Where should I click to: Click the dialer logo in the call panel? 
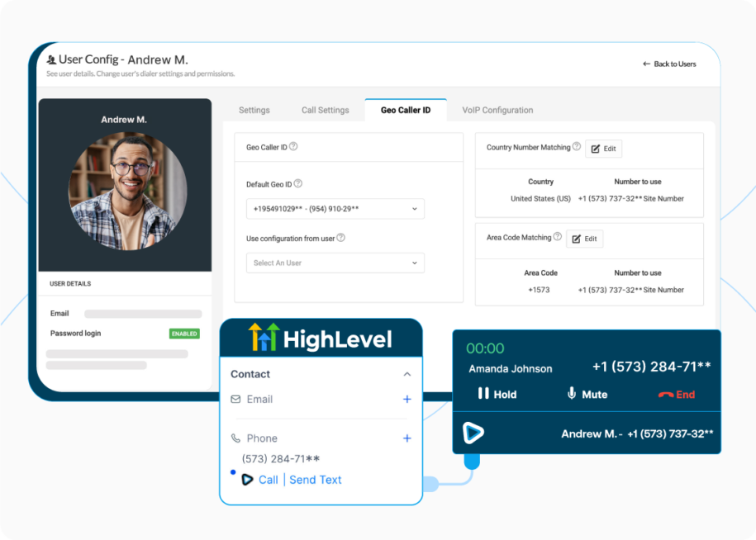pyautogui.click(x=473, y=433)
